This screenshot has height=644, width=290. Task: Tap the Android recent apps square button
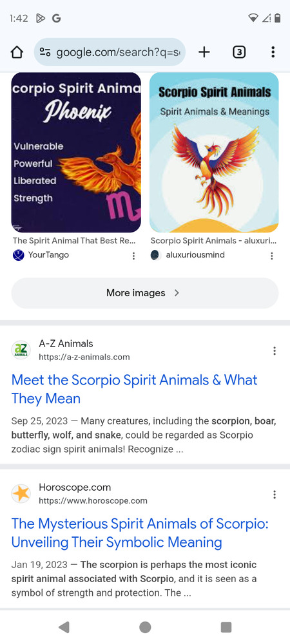[226, 627]
